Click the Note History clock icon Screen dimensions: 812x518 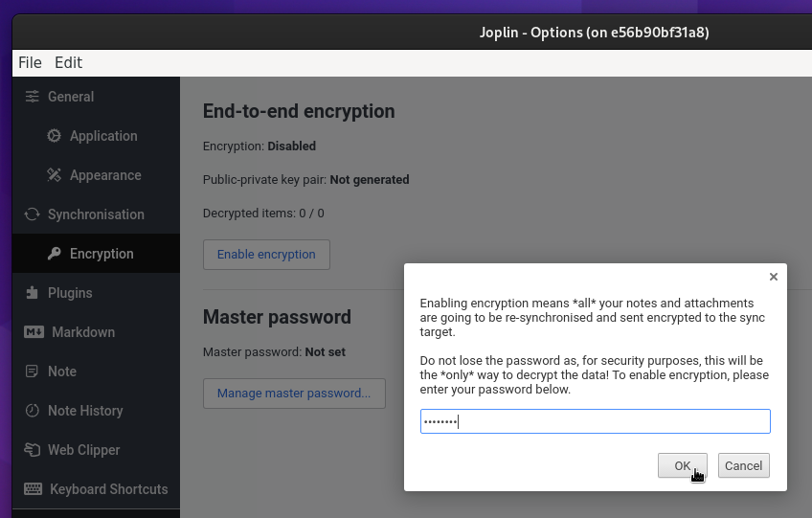point(33,411)
